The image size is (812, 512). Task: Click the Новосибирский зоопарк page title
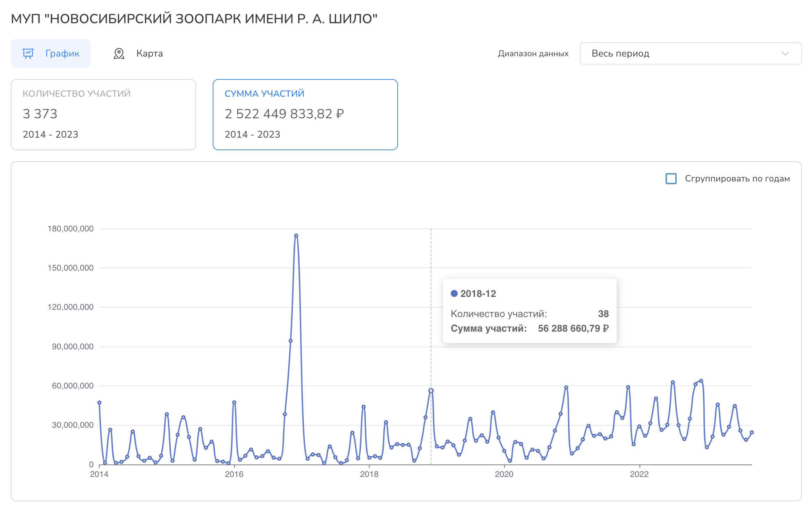194,19
